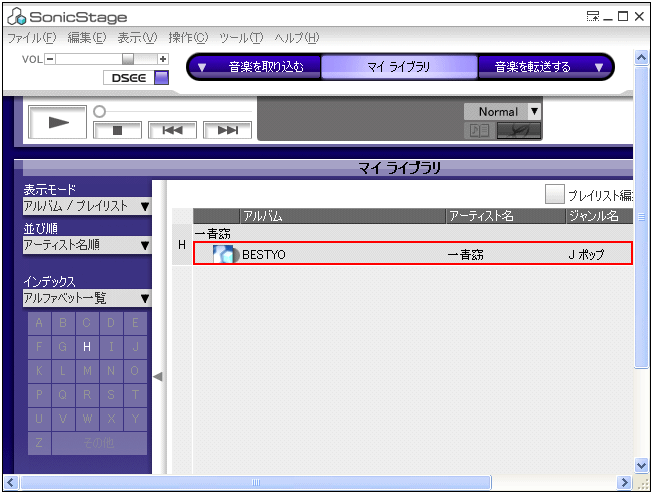Open 並び順 dropdown アーティスト名順

tap(87, 245)
